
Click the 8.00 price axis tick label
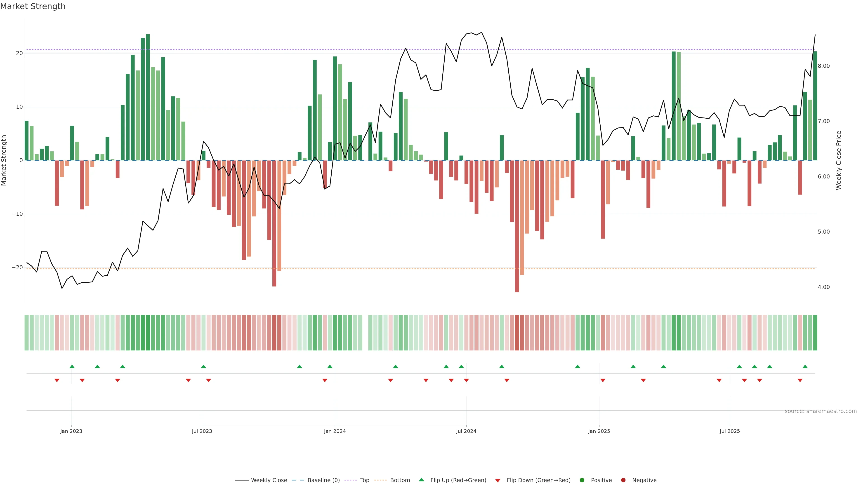[823, 66]
